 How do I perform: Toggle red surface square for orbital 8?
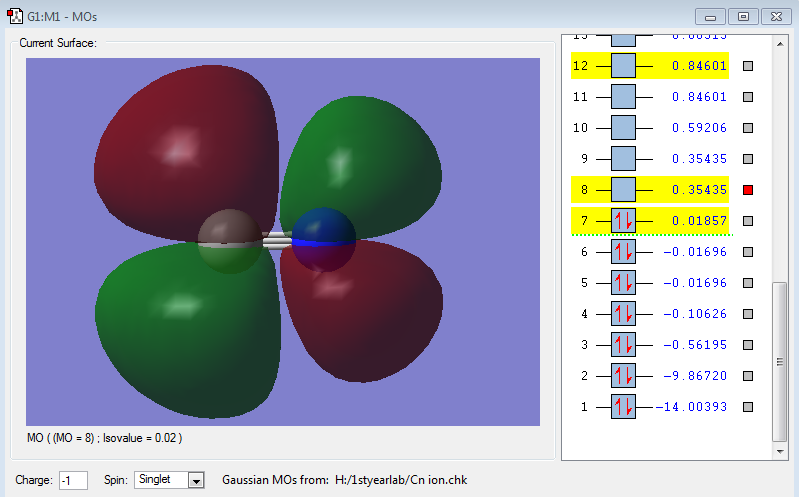point(748,190)
